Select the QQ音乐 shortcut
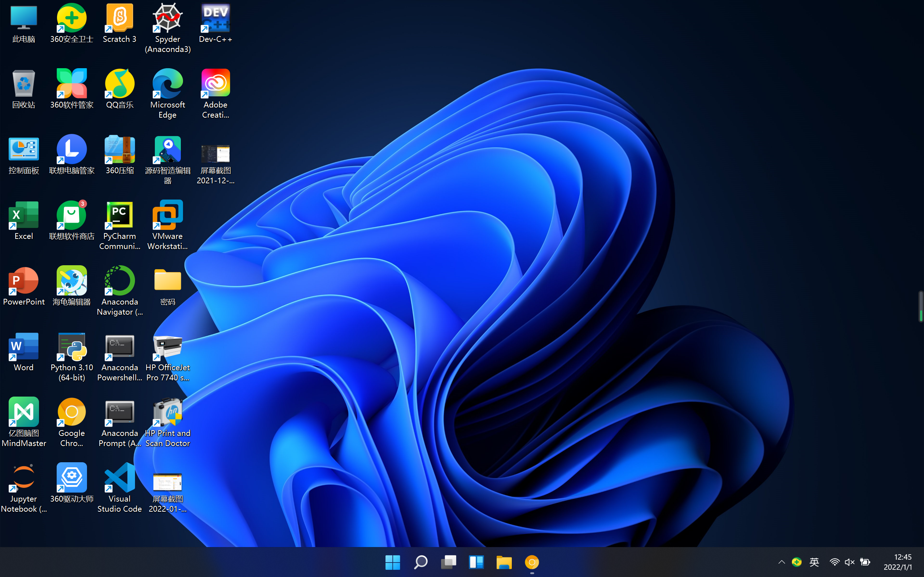 (x=119, y=89)
